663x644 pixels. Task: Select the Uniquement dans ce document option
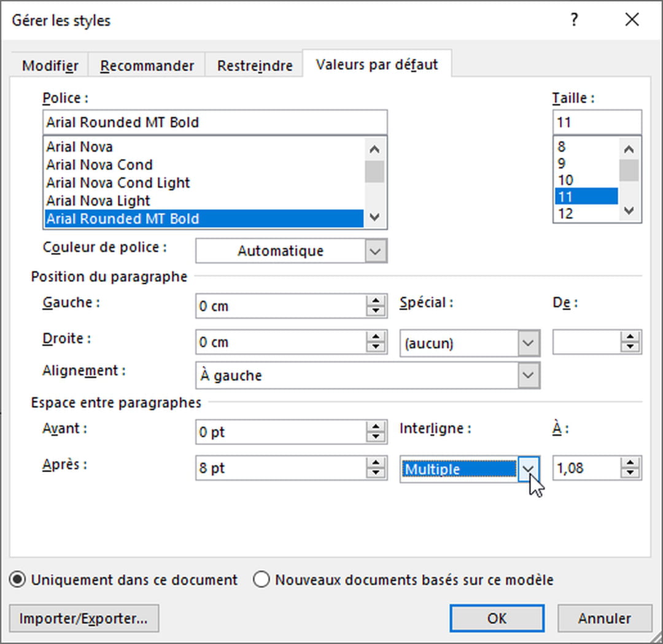(x=17, y=579)
